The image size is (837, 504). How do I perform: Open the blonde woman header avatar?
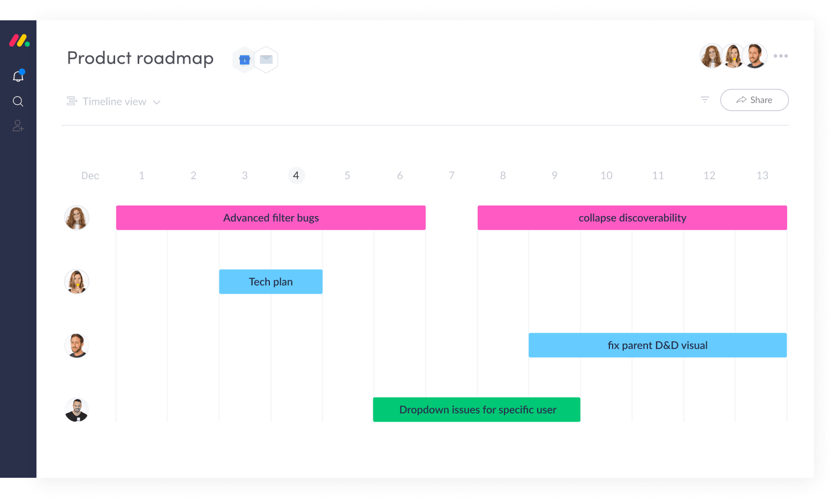click(733, 56)
